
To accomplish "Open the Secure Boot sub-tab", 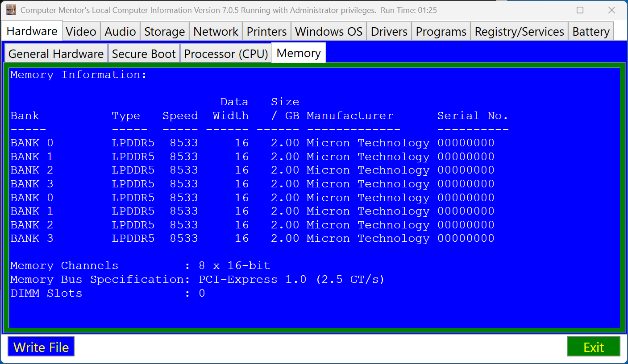I will pos(144,54).
